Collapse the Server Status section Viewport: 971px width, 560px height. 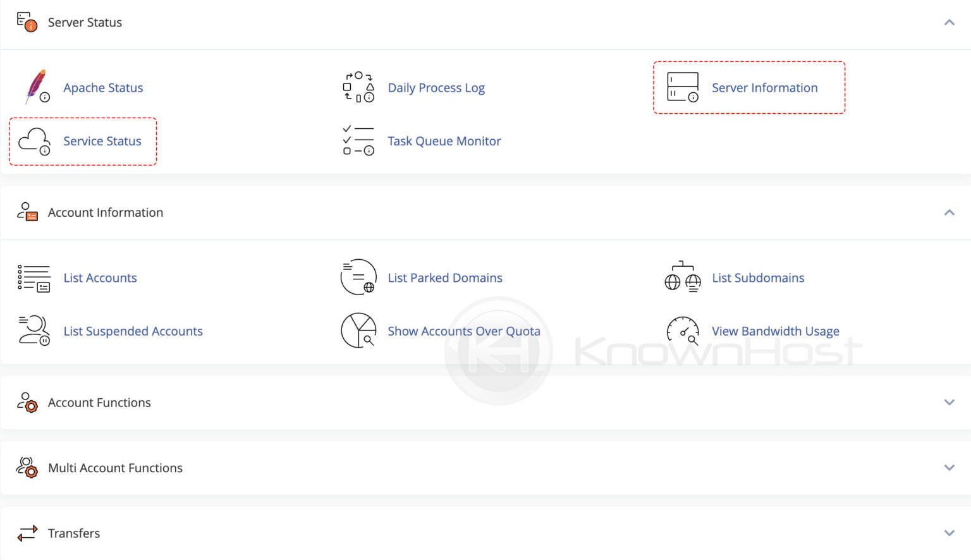click(x=948, y=22)
